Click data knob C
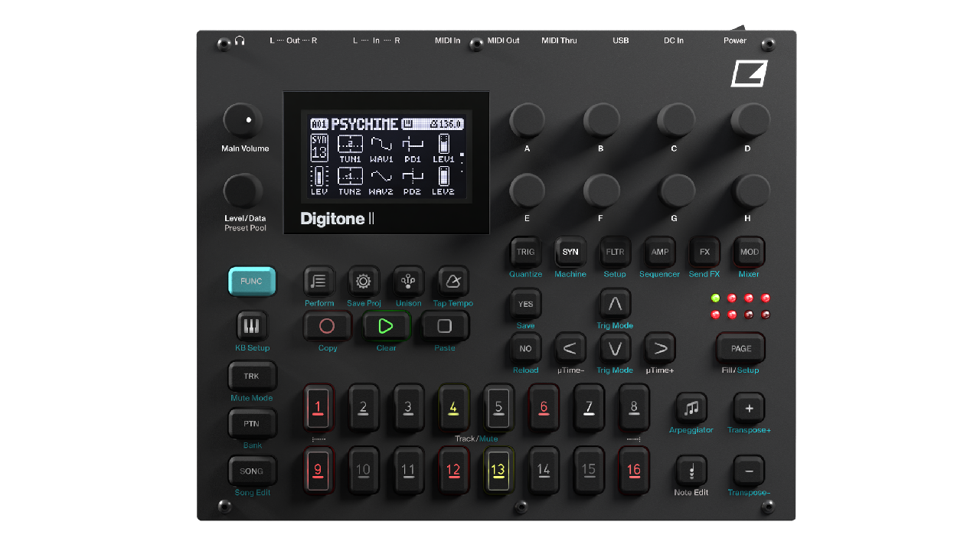Viewport: 980px width, 551px height. click(x=675, y=120)
